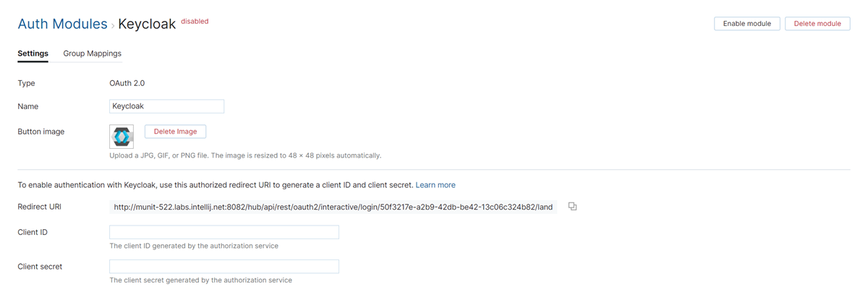Image resolution: width=868 pixels, height=292 pixels.
Task: Focus the Name field containing Keycloak
Action: (x=166, y=106)
